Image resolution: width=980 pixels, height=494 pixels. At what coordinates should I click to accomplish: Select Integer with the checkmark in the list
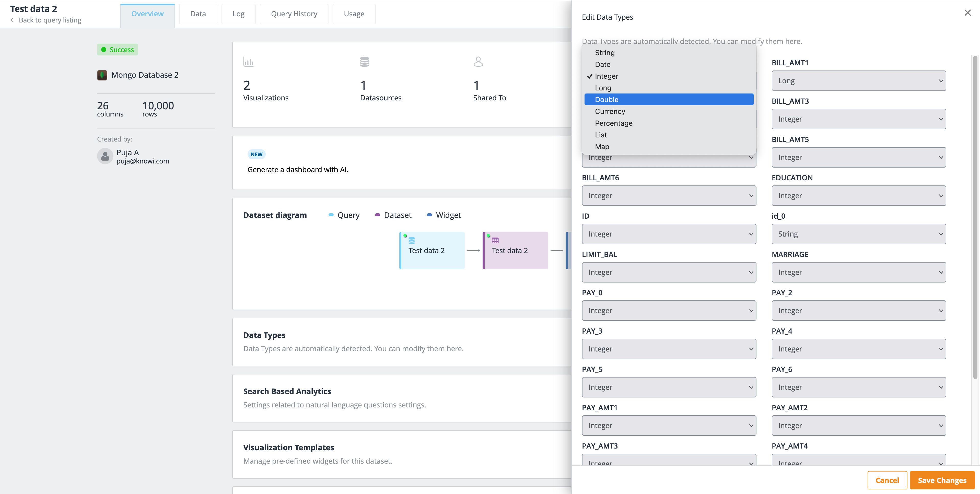tap(606, 76)
